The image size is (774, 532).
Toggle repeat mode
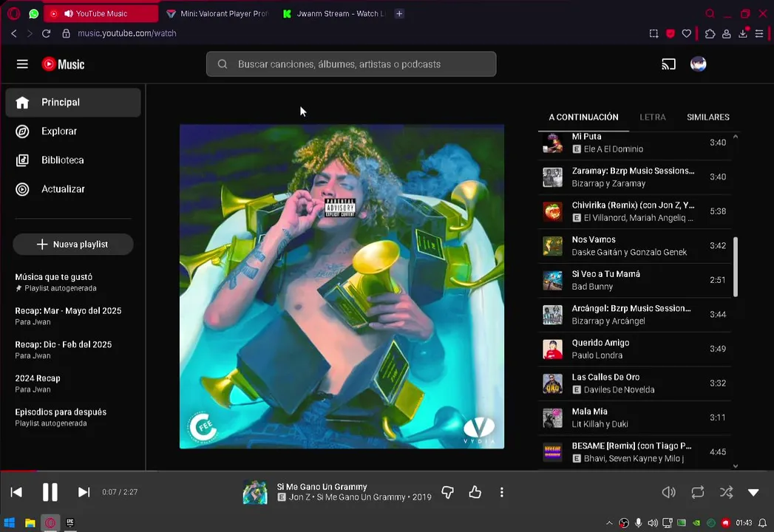698,492
